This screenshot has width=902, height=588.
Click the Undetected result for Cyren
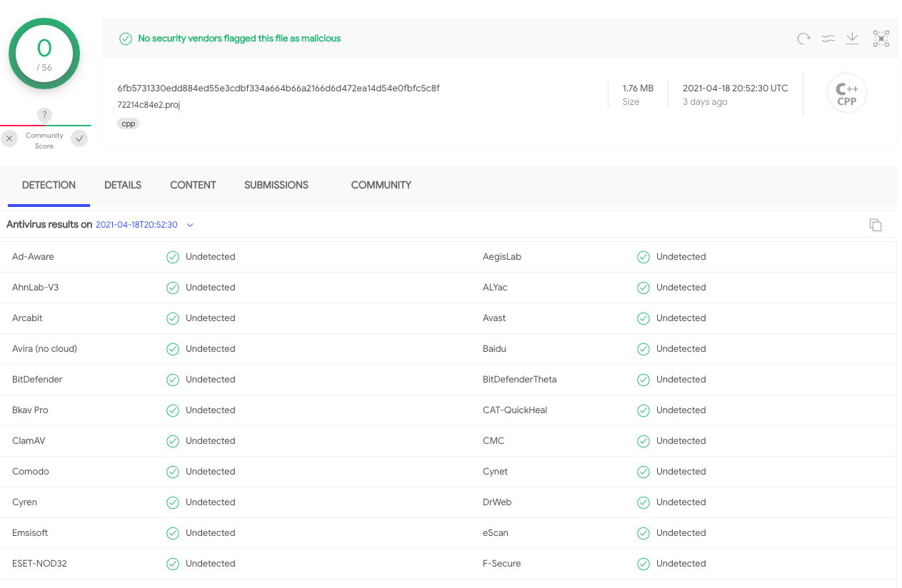211,502
